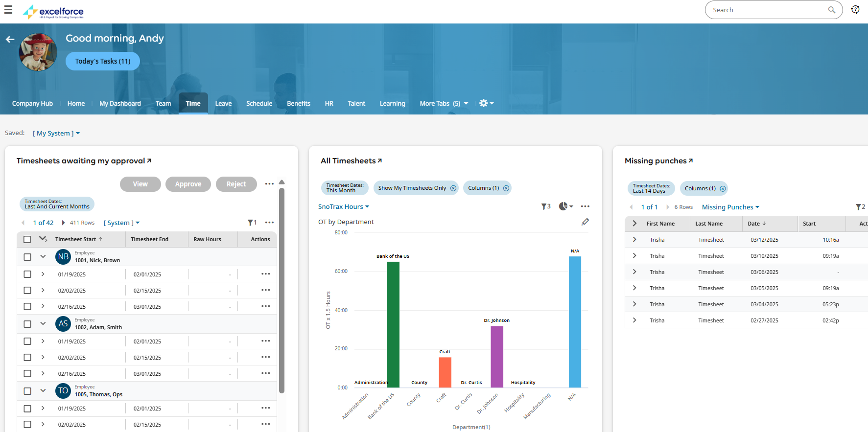Screen dimensions: 868x432
Task: Click the green Bank of the US bar
Action: pyautogui.click(x=393, y=325)
